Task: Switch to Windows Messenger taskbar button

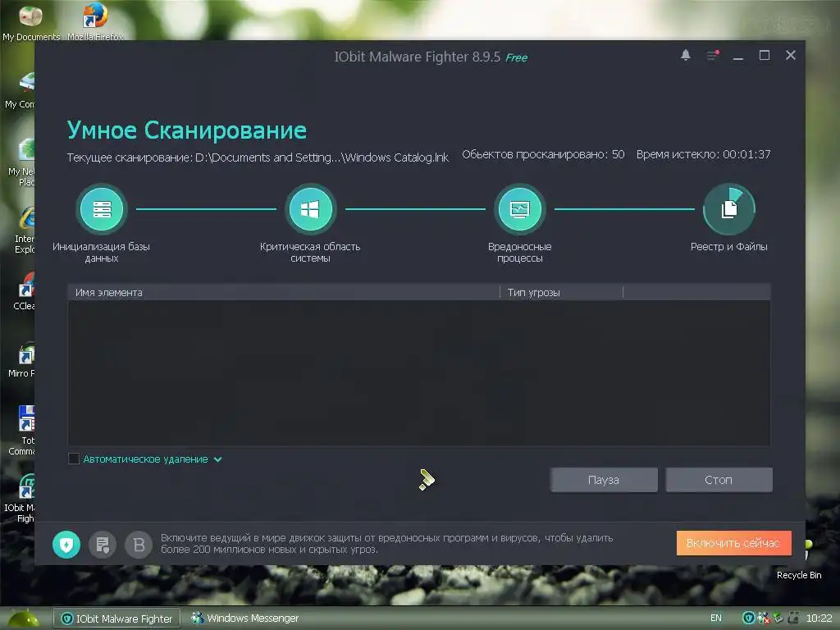Action: coord(245,619)
